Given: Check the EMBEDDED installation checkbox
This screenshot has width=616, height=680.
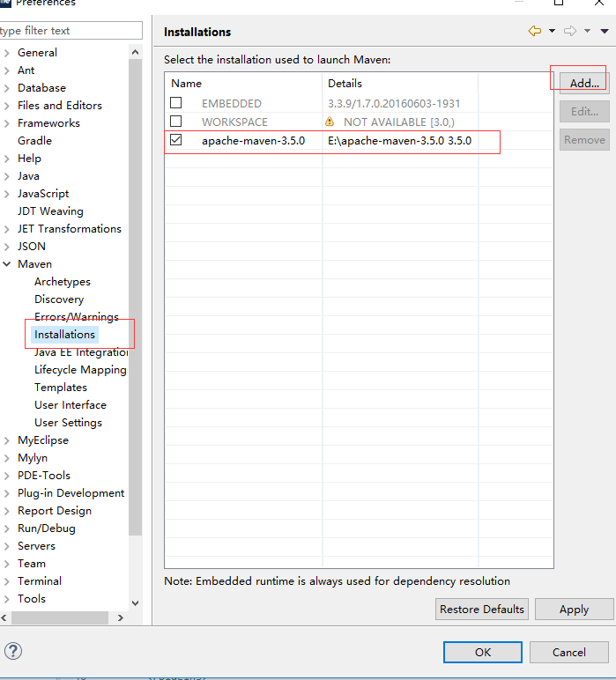Looking at the screenshot, I should pyautogui.click(x=175, y=103).
